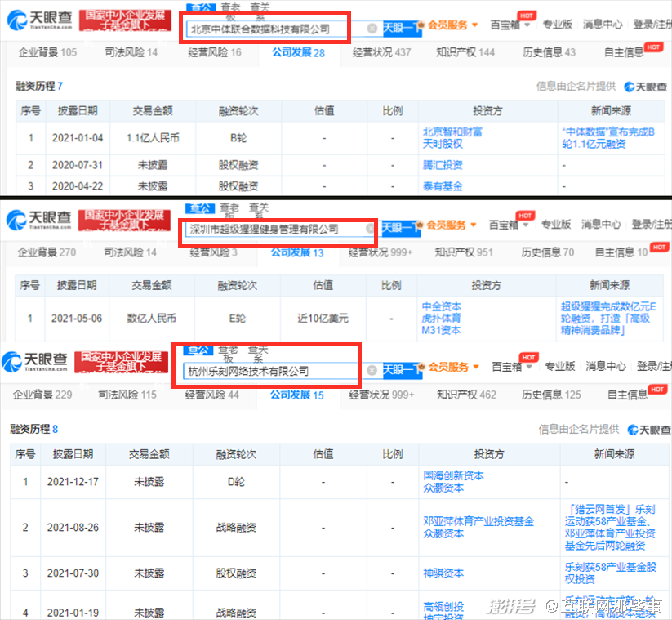
Task: Select the 公司发展 28 tab
Action: coord(298,53)
